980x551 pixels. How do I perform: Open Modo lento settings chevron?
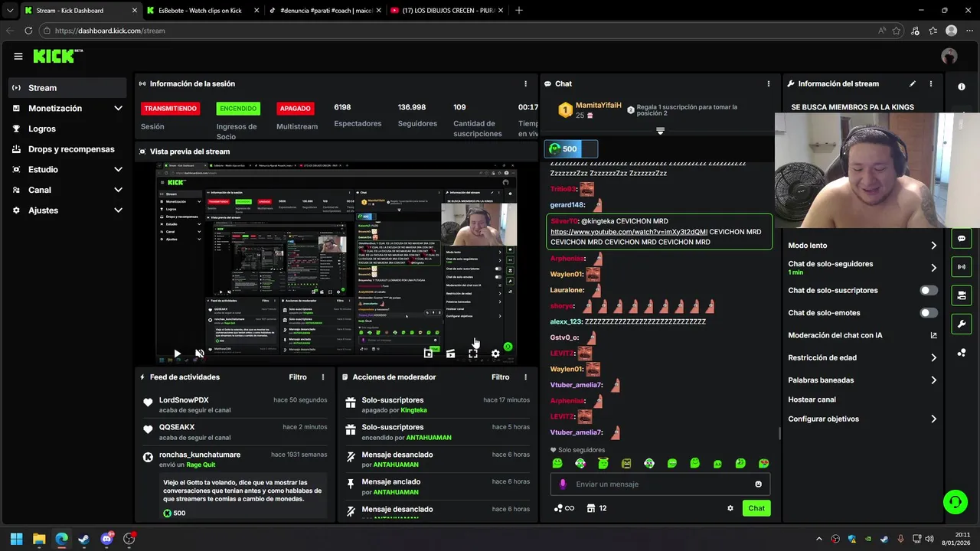pyautogui.click(x=933, y=246)
